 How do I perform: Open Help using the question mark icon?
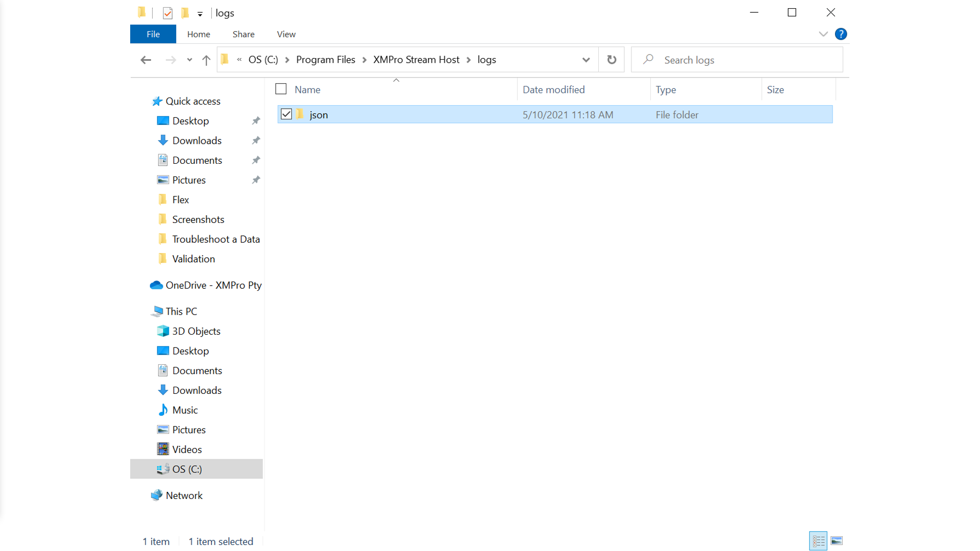(841, 34)
